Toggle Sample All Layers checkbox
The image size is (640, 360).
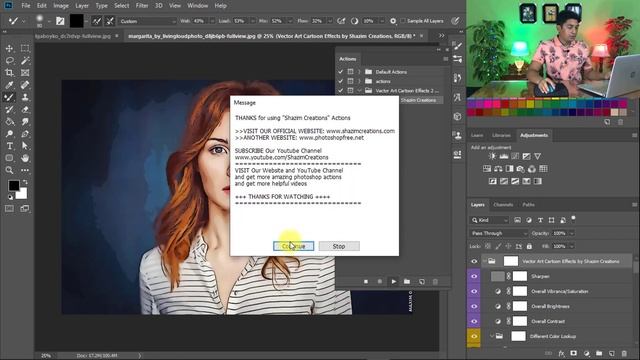pos(403,21)
